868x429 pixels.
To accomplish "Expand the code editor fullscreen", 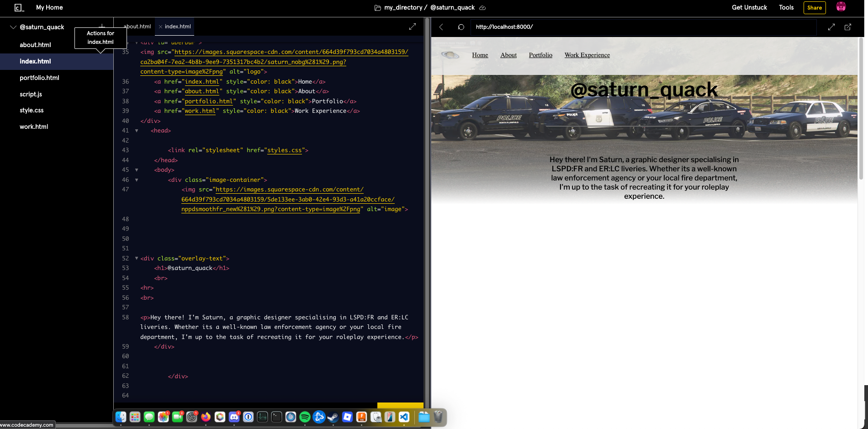I will tap(413, 26).
